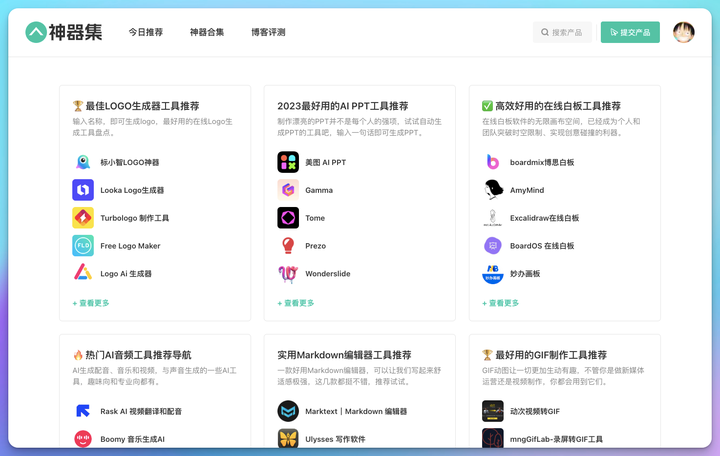
Task: Open the BoardOS 在线白板 icon
Action: pos(493,246)
